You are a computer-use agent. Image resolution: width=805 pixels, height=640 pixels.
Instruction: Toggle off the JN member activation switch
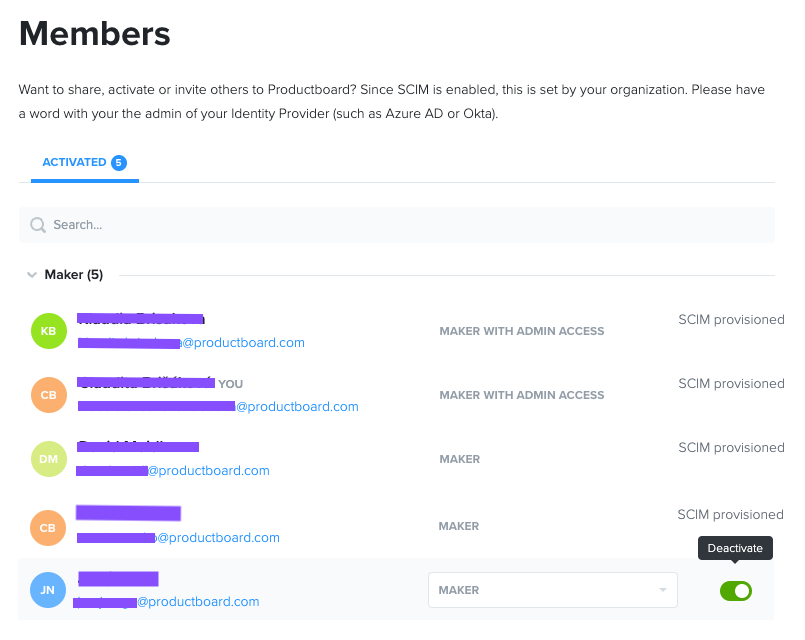pos(736,591)
